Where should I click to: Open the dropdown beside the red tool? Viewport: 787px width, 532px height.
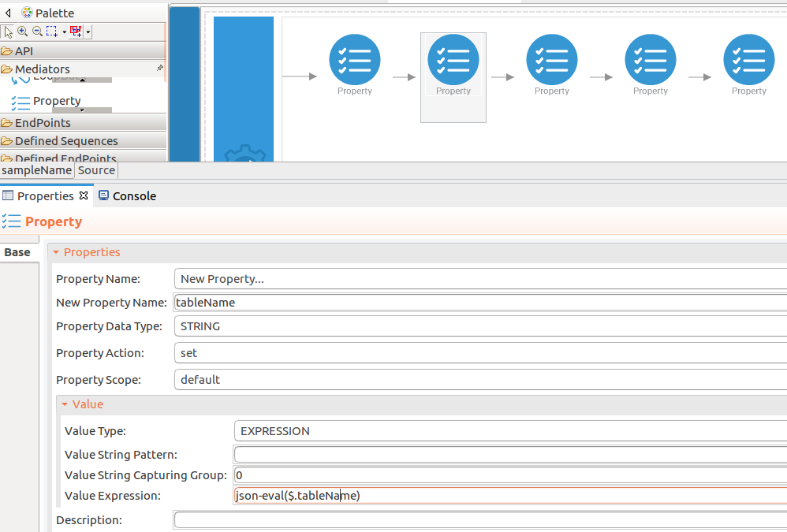[88, 32]
